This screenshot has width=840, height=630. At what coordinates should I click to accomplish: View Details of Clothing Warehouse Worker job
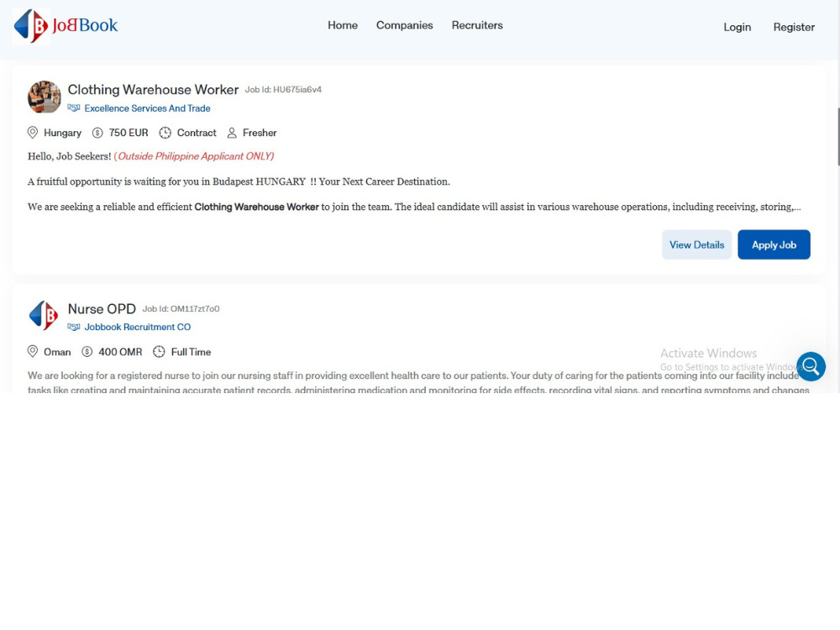[x=696, y=244]
